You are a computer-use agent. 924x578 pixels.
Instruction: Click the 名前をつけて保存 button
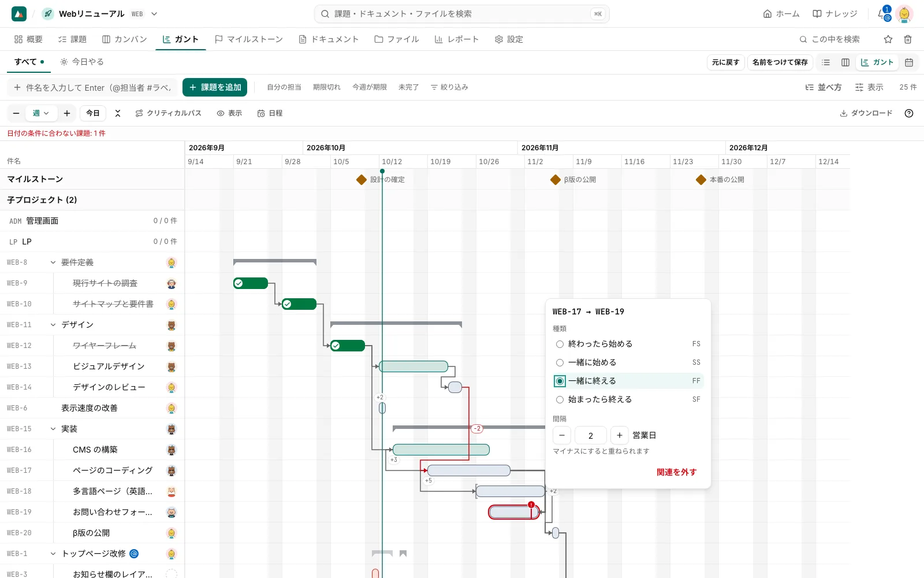780,62
